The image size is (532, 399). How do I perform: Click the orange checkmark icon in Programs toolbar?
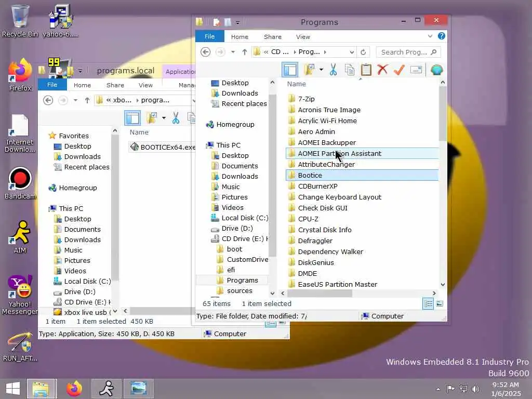click(399, 70)
